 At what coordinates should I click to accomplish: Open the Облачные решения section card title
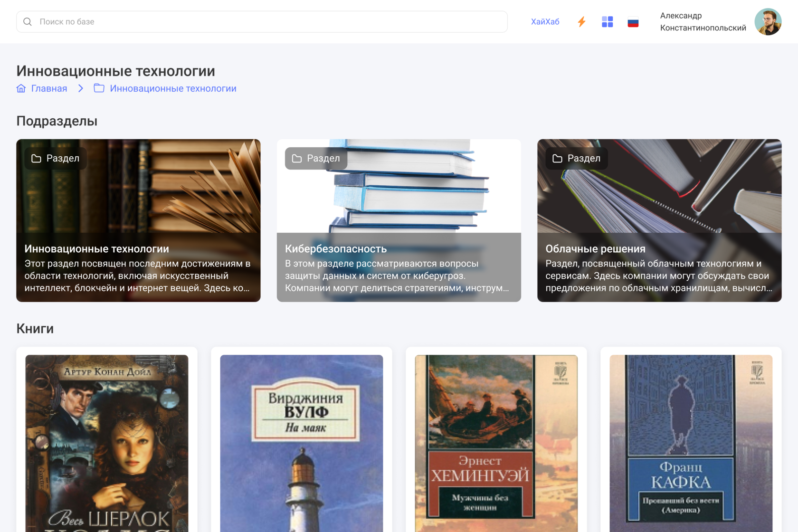595,249
